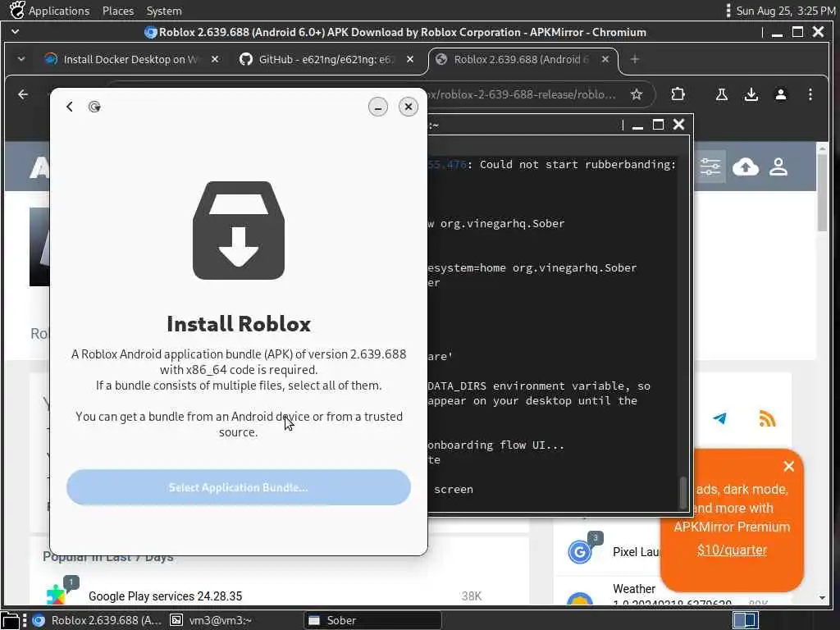Open the APKMirror RSS feed icon
The height and width of the screenshot is (630, 840).
(x=767, y=418)
